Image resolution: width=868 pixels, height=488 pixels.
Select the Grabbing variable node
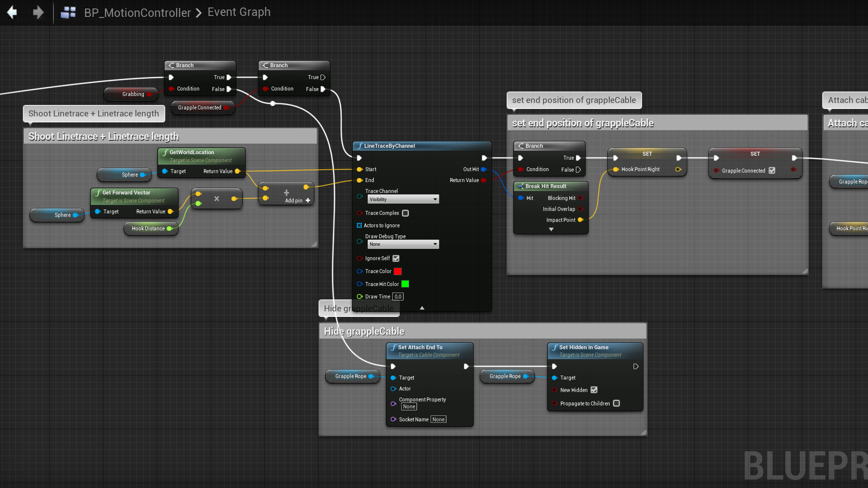tap(132, 94)
